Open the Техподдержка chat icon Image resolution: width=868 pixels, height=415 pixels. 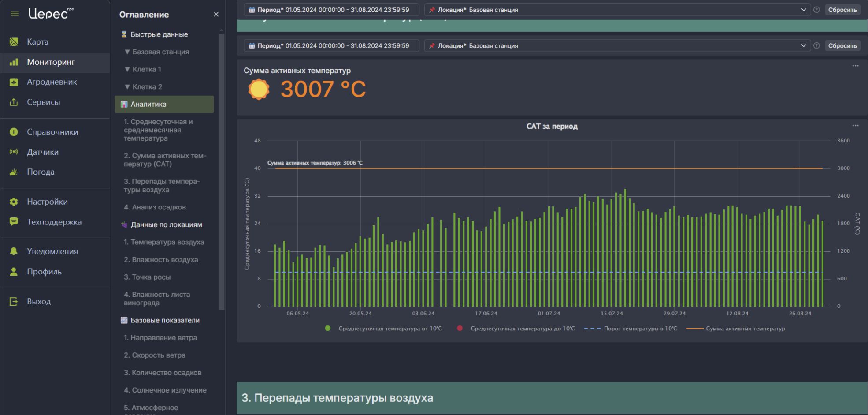(x=14, y=222)
